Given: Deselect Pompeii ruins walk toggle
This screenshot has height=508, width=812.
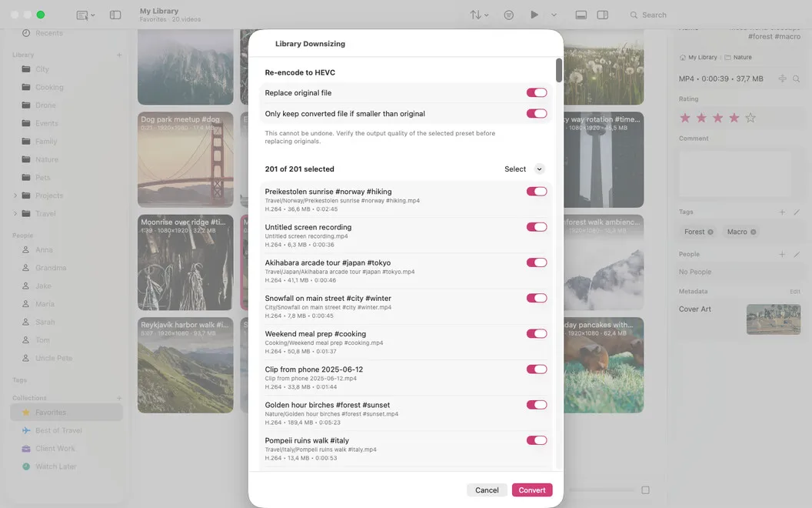Looking at the screenshot, I should pyautogui.click(x=537, y=440).
